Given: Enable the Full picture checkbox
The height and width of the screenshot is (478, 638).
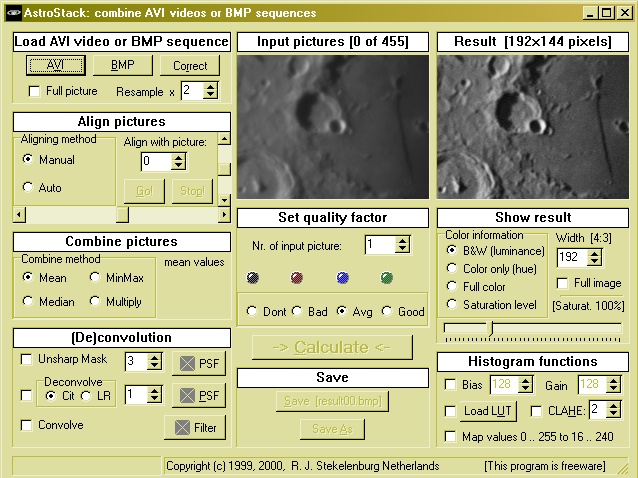Looking at the screenshot, I should [35, 91].
